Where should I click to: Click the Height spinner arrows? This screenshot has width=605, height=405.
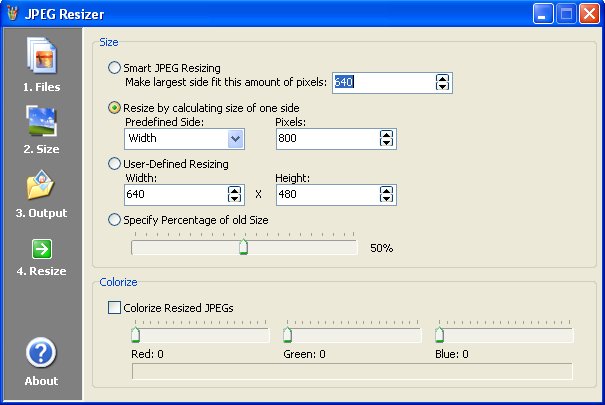[387, 194]
